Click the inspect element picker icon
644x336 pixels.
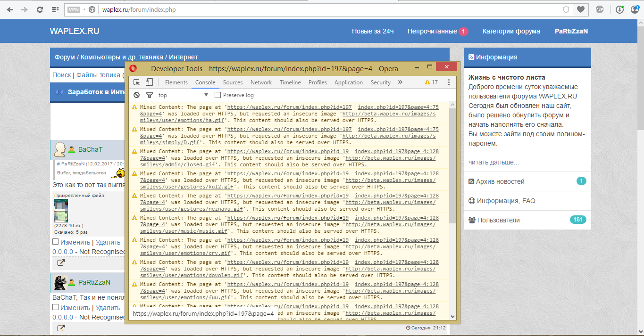click(x=137, y=82)
